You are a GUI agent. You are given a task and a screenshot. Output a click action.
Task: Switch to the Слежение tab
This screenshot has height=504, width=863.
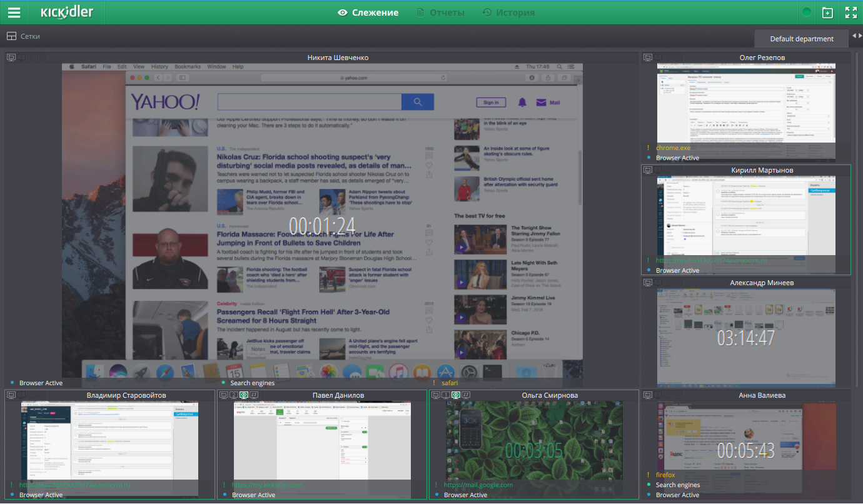pyautogui.click(x=368, y=13)
